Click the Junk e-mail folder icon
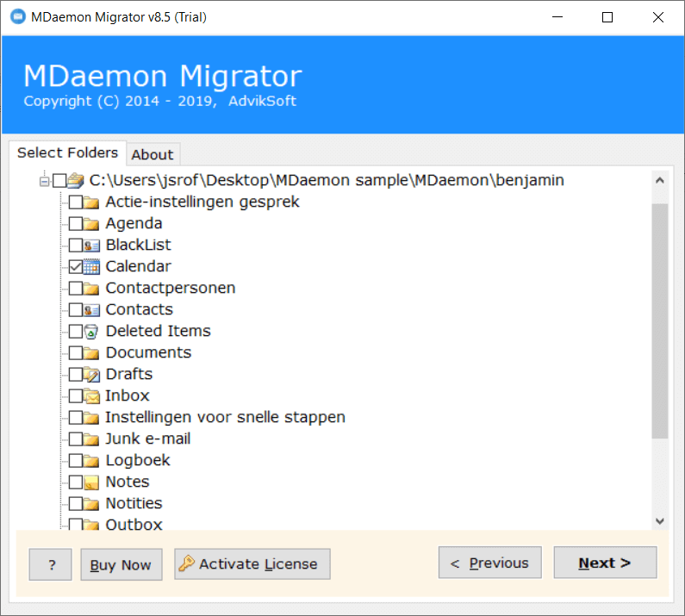This screenshot has height=616, width=685. point(90,439)
